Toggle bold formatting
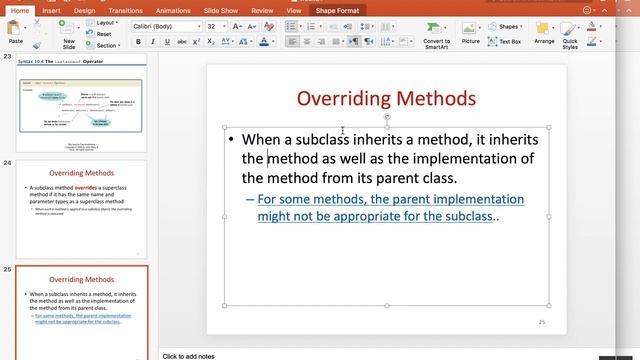The height and width of the screenshot is (360, 640). point(138,42)
